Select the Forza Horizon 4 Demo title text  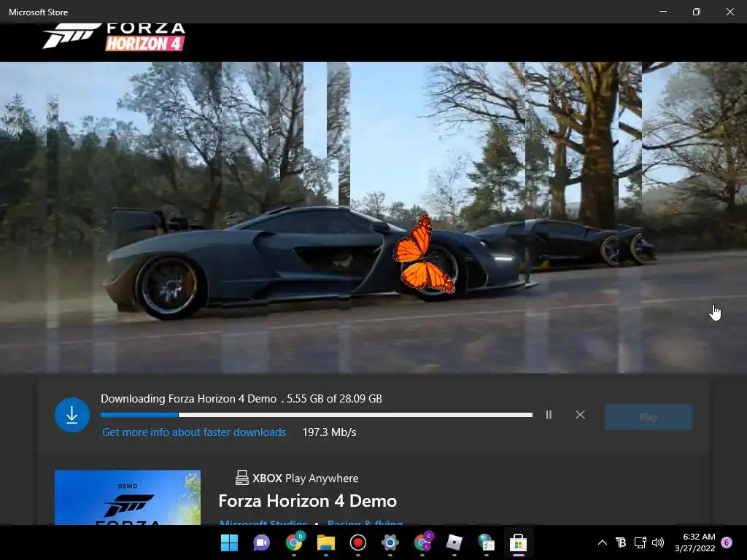308,501
